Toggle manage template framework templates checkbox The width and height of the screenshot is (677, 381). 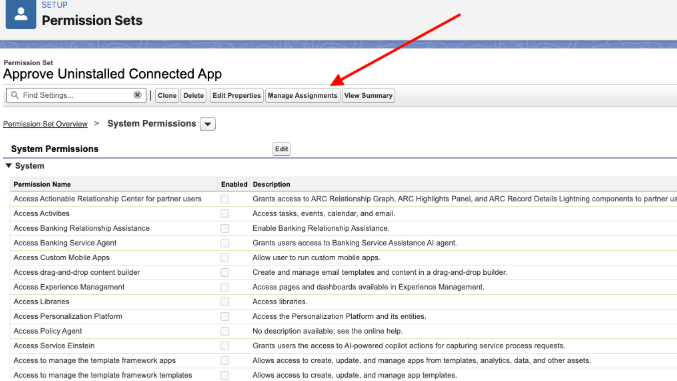point(225,375)
